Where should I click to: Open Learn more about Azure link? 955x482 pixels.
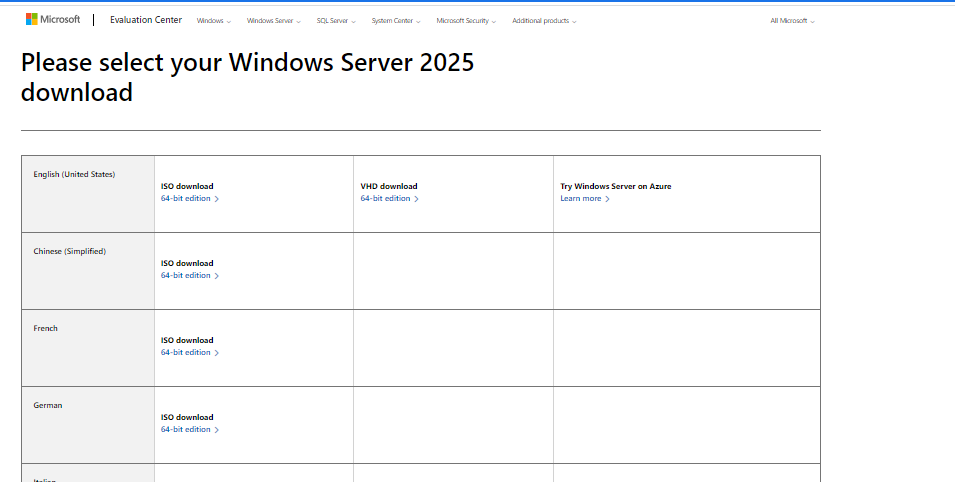click(x=585, y=199)
